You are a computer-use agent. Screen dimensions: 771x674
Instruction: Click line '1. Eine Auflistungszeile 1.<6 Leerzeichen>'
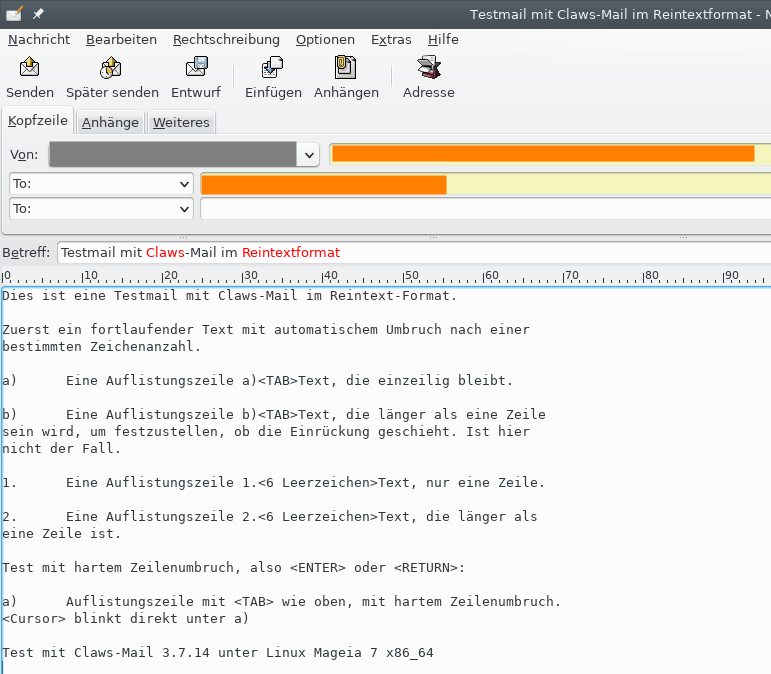coord(273,482)
